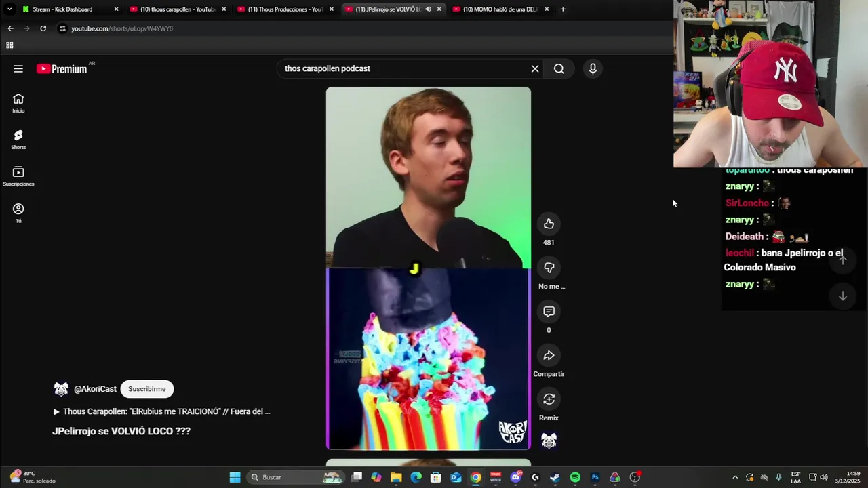Open Discord from the taskbar
868x488 pixels.
click(x=515, y=477)
